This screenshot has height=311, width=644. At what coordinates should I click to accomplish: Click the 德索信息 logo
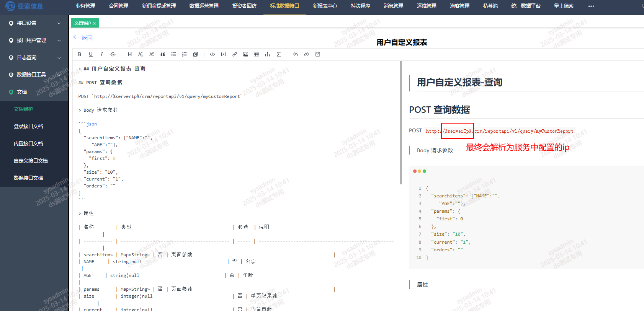(25, 6)
